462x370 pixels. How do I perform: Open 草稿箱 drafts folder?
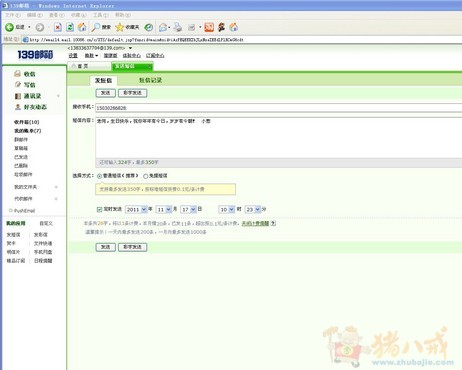[21, 148]
